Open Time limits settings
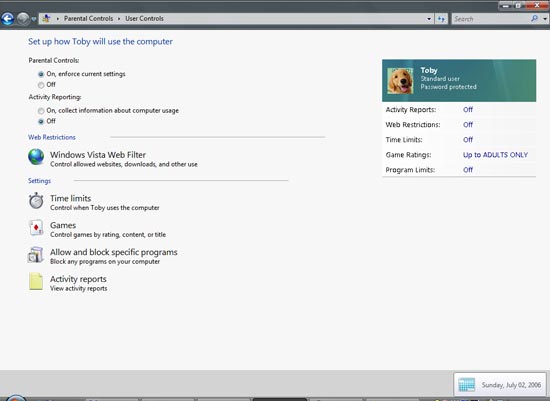 (x=71, y=198)
